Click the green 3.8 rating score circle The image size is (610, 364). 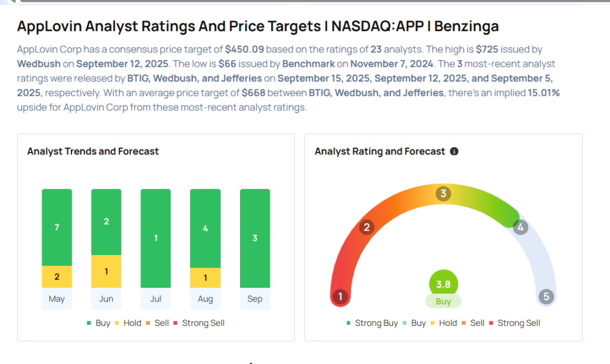(x=443, y=284)
